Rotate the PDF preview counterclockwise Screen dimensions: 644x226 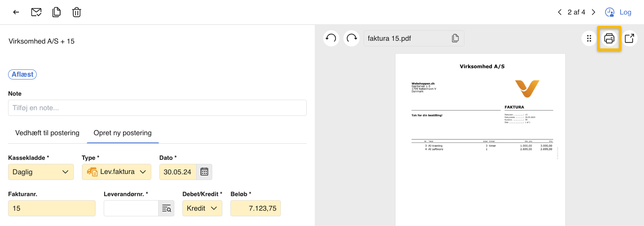pyautogui.click(x=331, y=38)
